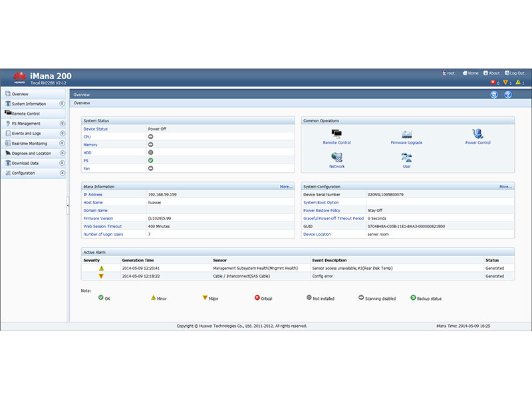Expand the Download Data menu
The width and height of the screenshot is (532, 399).
point(62,163)
